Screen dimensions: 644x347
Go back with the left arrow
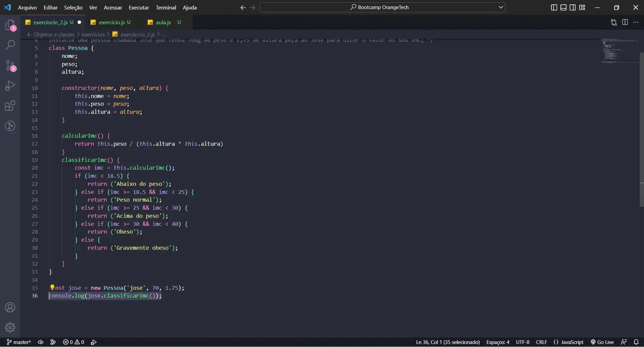243,7
